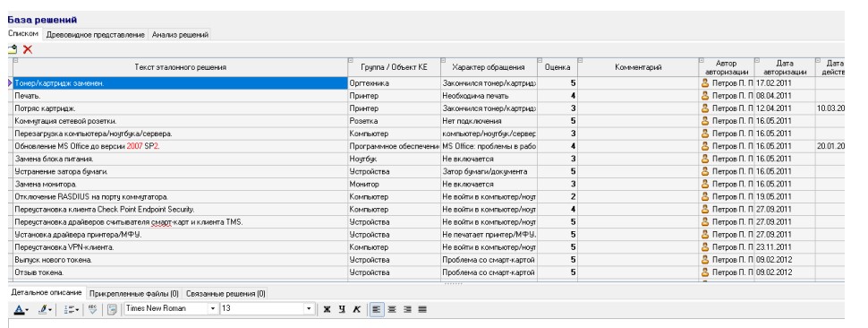Toggle italic К formatting
Viewport: 868px width, 328px height.
click(x=356, y=309)
